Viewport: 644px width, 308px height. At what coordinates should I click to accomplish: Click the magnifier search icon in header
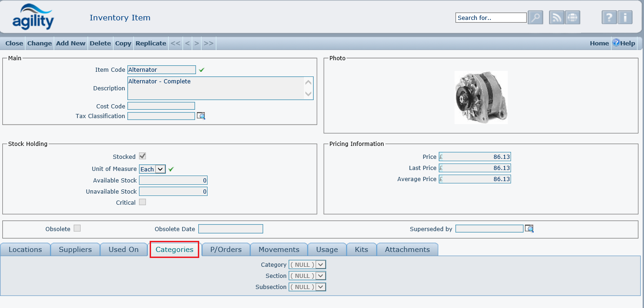click(535, 18)
